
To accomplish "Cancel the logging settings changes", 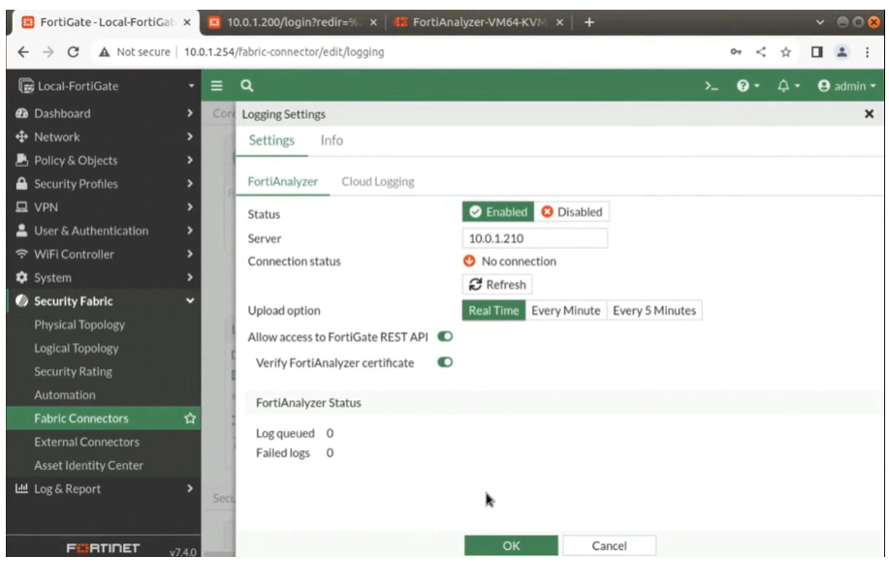I will point(609,545).
